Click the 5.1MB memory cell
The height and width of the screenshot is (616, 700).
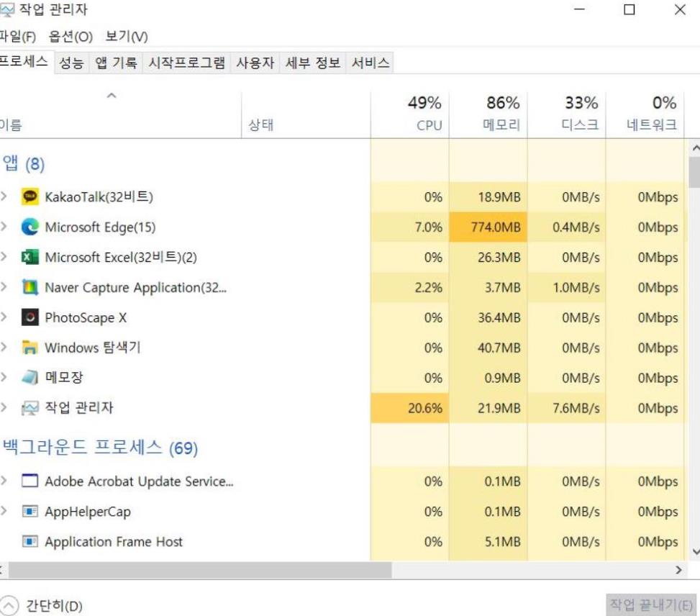point(488,541)
